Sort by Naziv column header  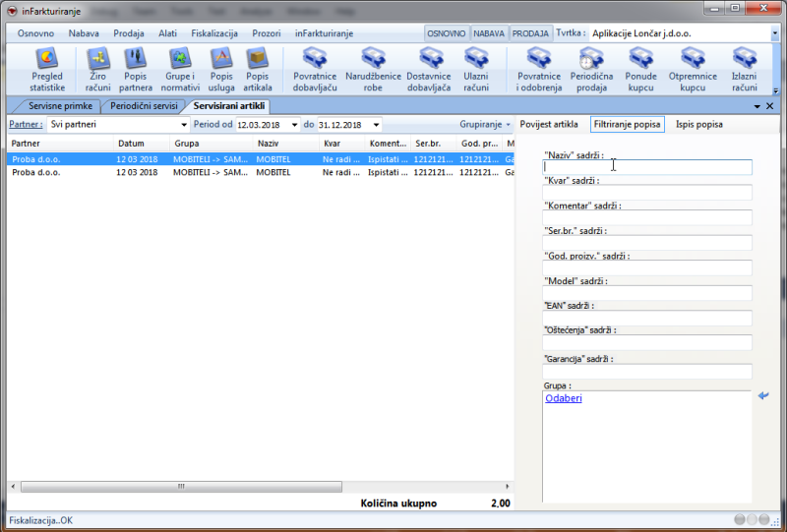tap(286, 144)
